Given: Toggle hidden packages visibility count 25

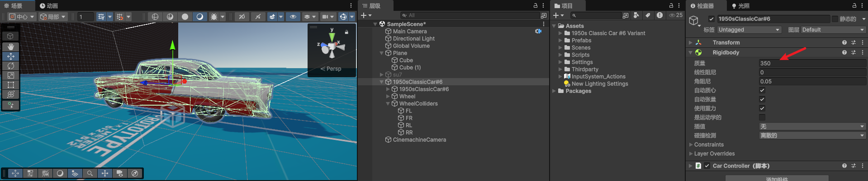Looking at the screenshot, I should point(676,15).
